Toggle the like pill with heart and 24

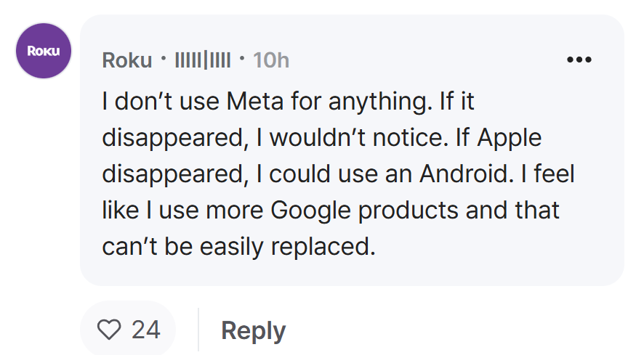pyautogui.click(x=128, y=330)
